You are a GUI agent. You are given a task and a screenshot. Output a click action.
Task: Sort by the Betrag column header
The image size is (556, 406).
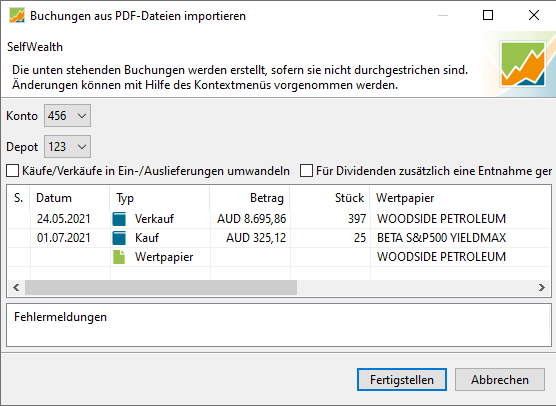(250, 198)
